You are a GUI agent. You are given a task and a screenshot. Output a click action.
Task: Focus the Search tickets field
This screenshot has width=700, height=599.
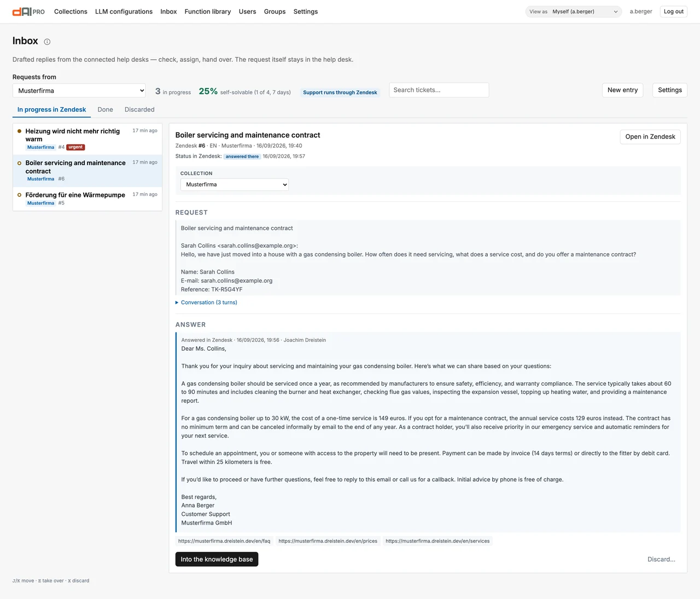(x=439, y=90)
